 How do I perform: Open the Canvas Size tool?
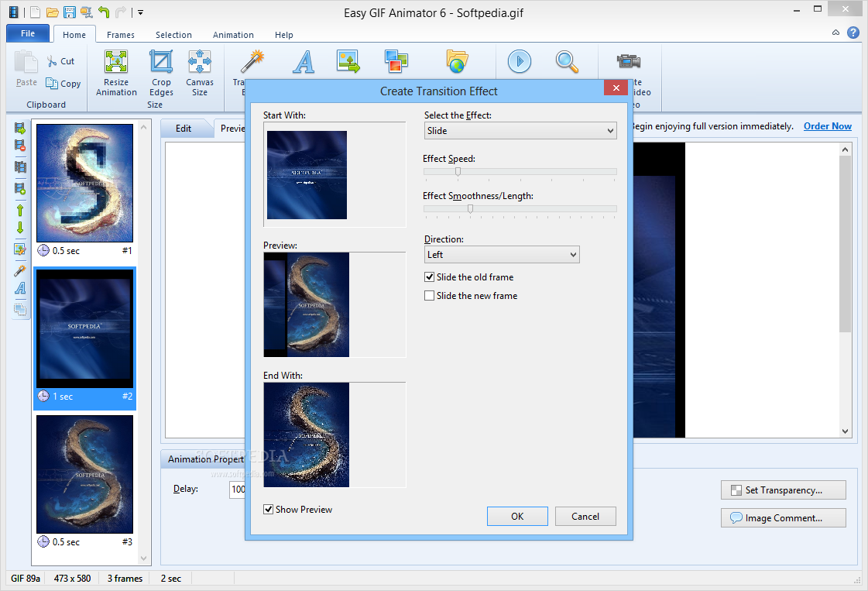click(x=200, y=73)
